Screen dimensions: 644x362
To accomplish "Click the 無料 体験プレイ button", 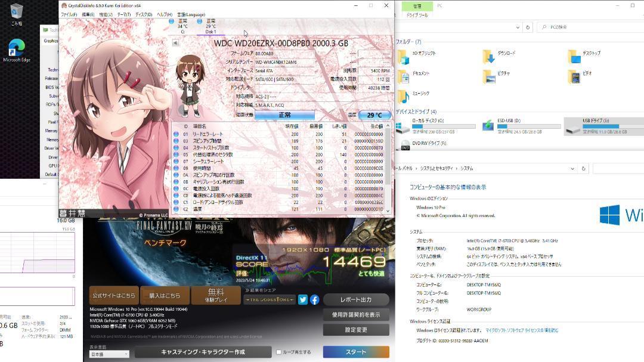I will coord(216,295).
